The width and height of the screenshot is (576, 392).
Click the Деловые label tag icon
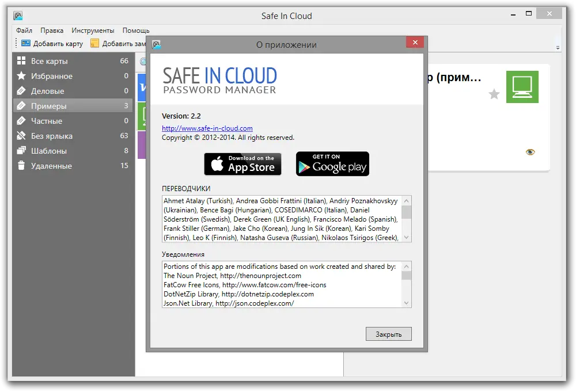(x=21, y=90)
